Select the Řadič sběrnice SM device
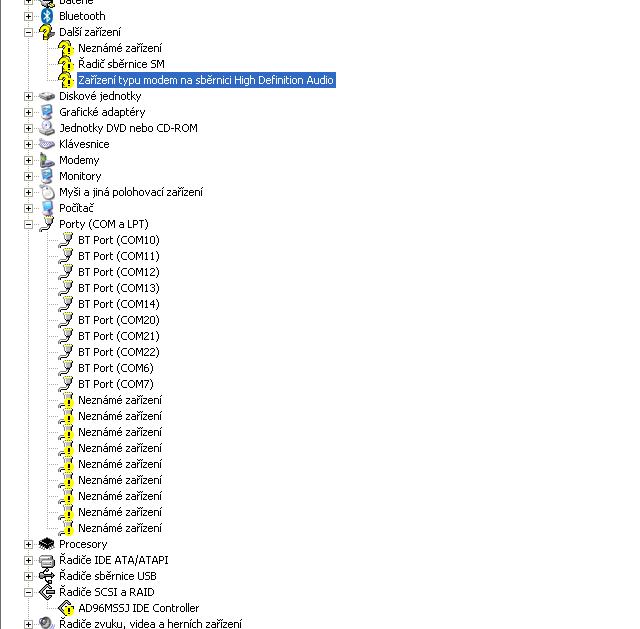640x629 pixels. [121, 64]
